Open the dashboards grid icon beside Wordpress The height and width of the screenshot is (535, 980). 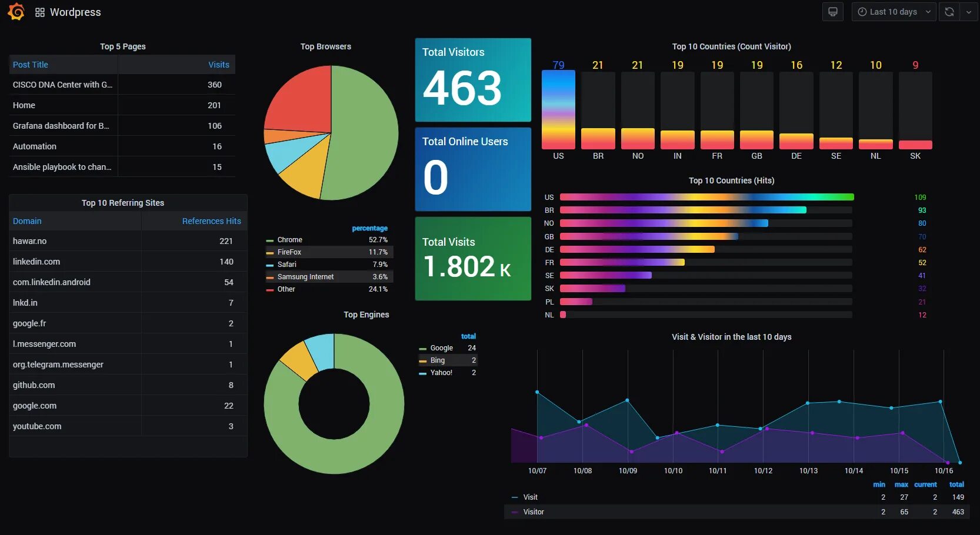coord(39,12)
